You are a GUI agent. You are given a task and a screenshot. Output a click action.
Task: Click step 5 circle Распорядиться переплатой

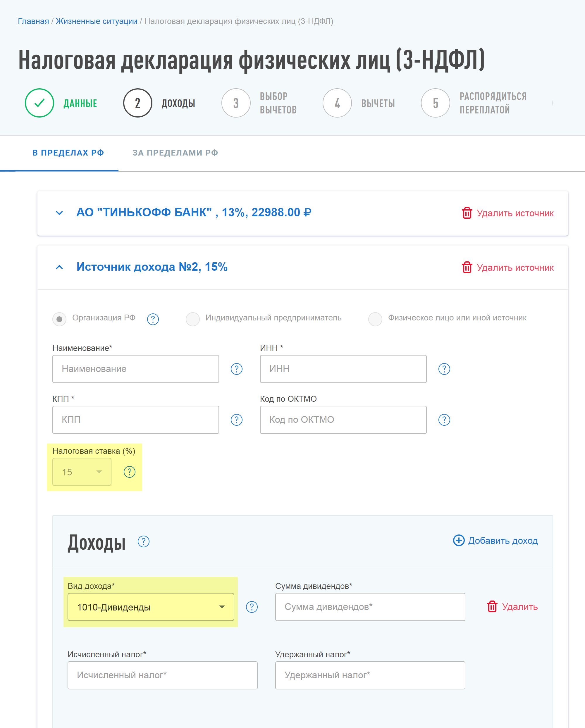click(x=435, y=103)
